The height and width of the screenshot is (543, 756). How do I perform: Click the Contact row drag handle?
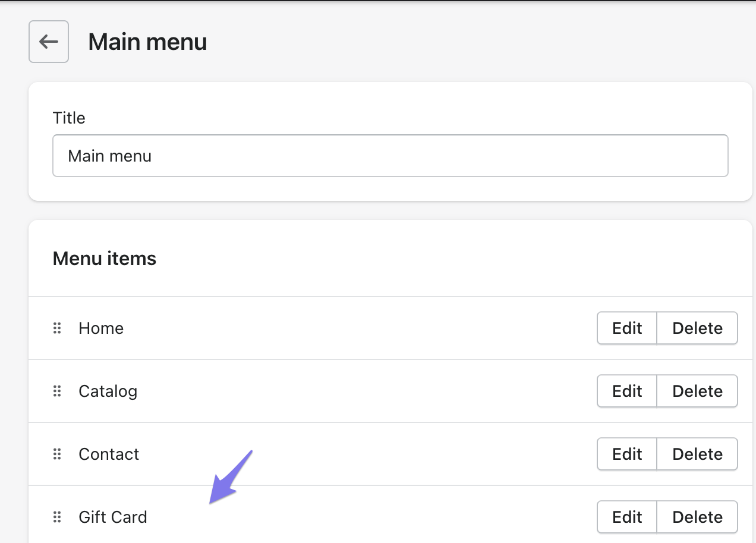[x=57, y=454]
